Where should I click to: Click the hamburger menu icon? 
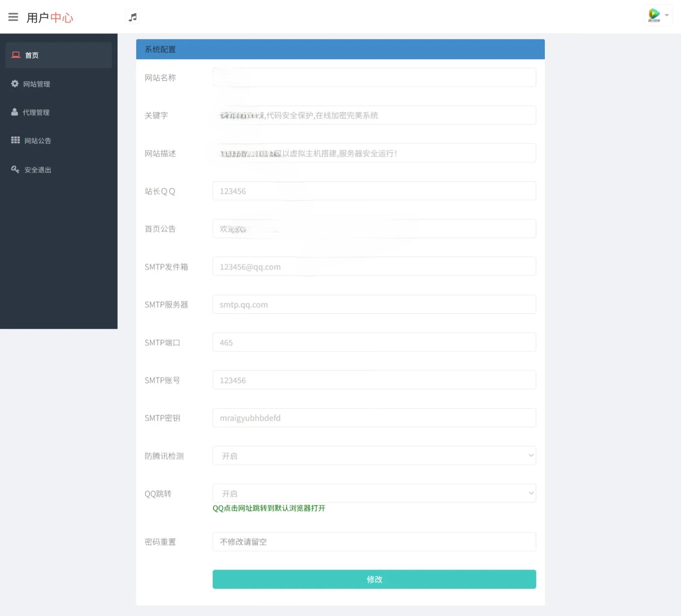click(14, 16)
